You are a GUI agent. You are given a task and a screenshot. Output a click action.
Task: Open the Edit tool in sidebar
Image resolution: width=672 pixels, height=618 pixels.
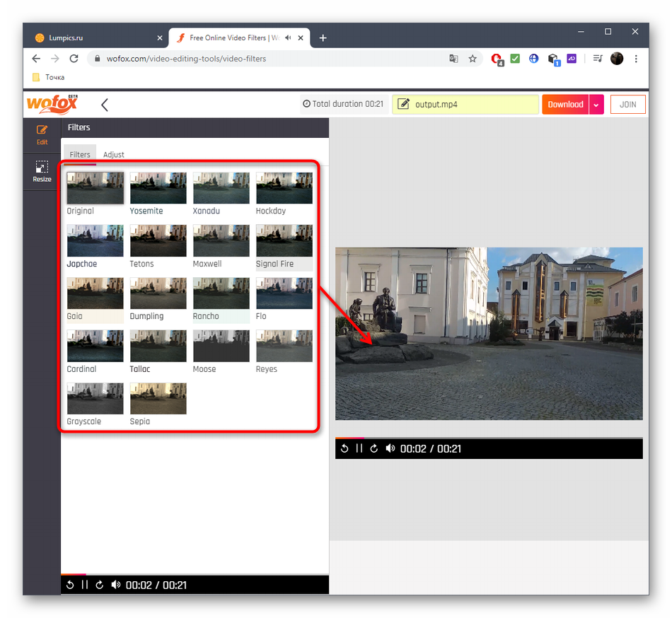click(42, 134)
